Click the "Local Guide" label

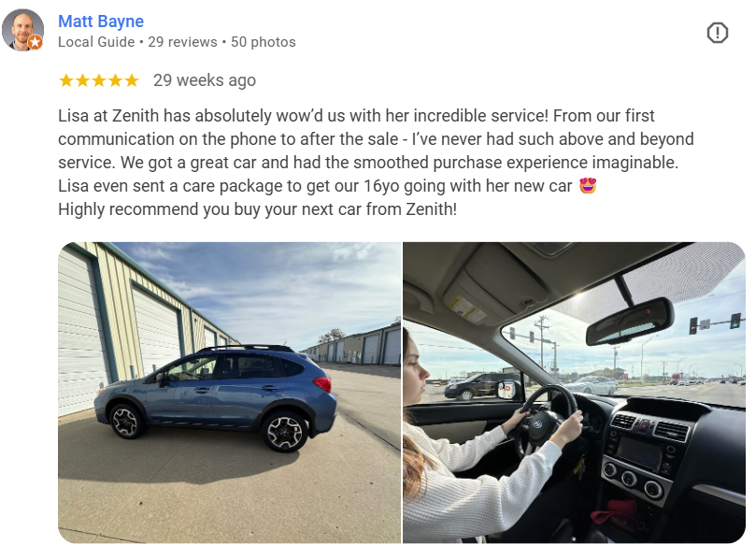[96, 42]
